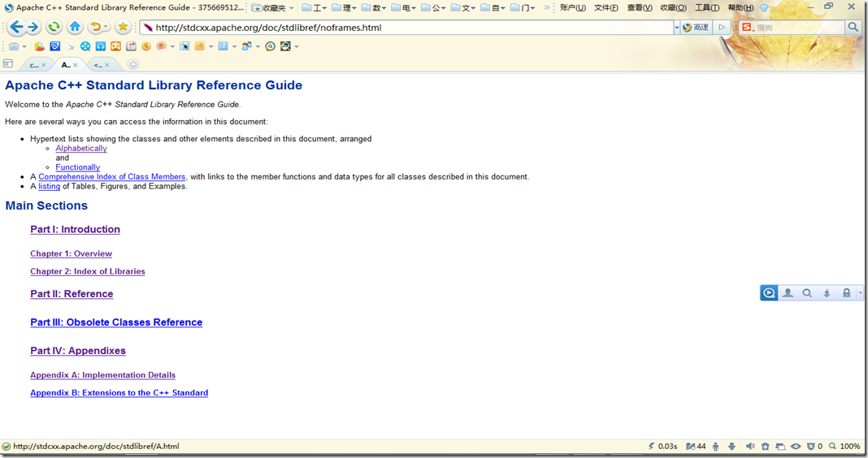This screenshot has width=868, height=458.
Task: Open Part III: Obsolete Classes Reference link
Action: (116, 322)
